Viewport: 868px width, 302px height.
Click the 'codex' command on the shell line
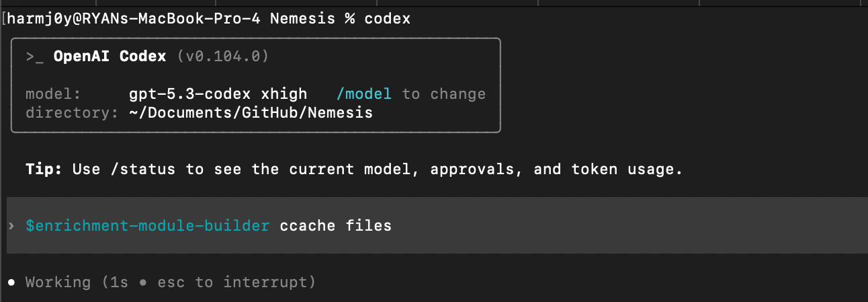tap(387, 19)
